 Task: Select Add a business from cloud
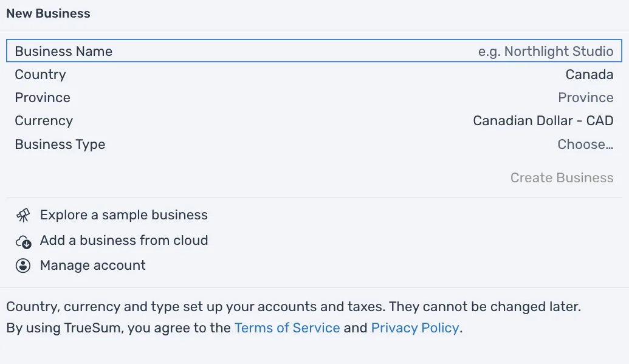(x=123, y=240)
